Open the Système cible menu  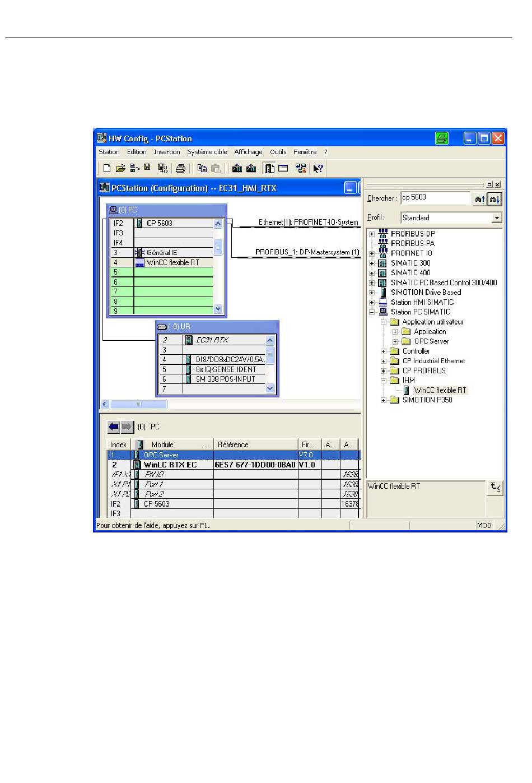[x=207, y=152]
